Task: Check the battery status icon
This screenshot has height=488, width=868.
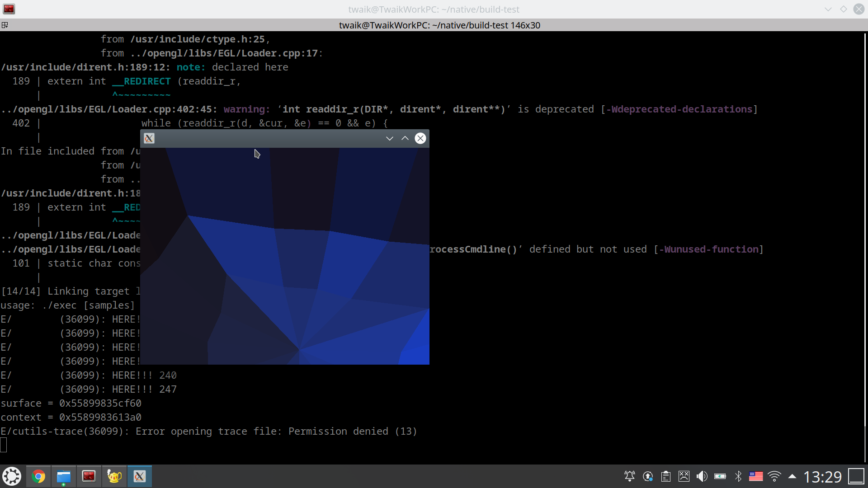Action: [720, 476]
